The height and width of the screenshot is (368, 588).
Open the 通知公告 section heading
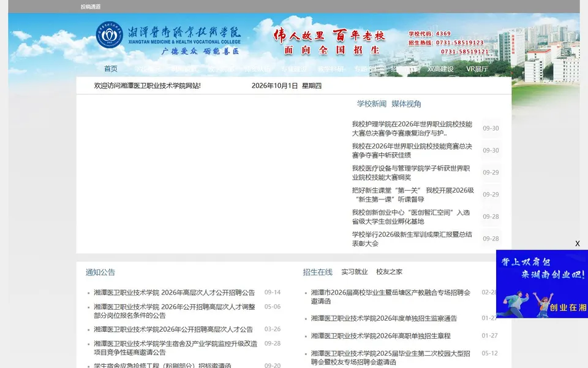pos(100,272)
